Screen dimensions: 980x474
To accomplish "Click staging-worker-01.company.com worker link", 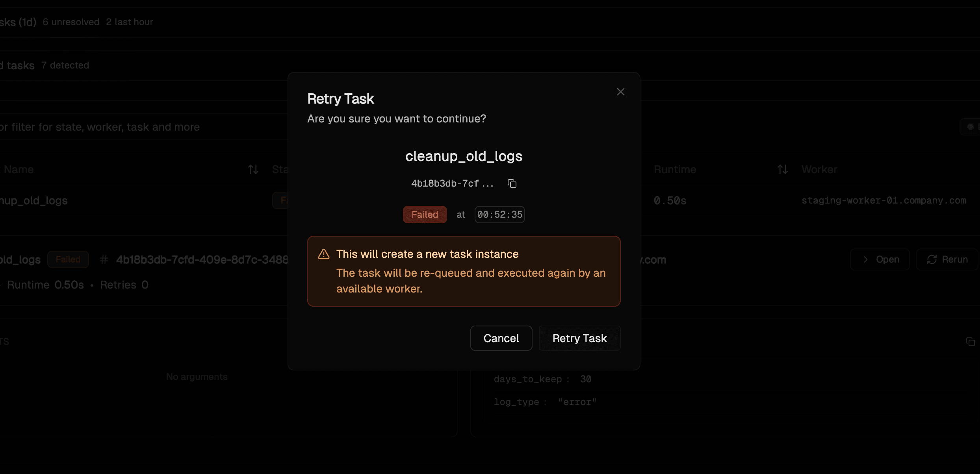I will click(x=883, y=201).
